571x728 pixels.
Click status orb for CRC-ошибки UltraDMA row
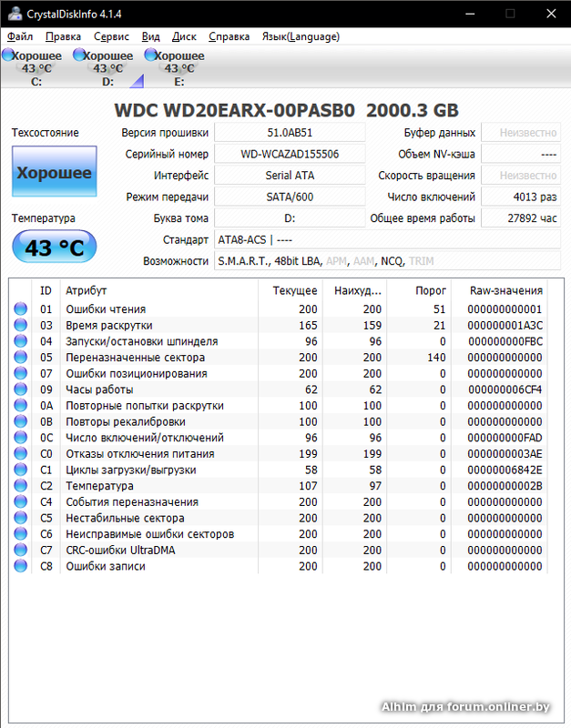point(20,550)
